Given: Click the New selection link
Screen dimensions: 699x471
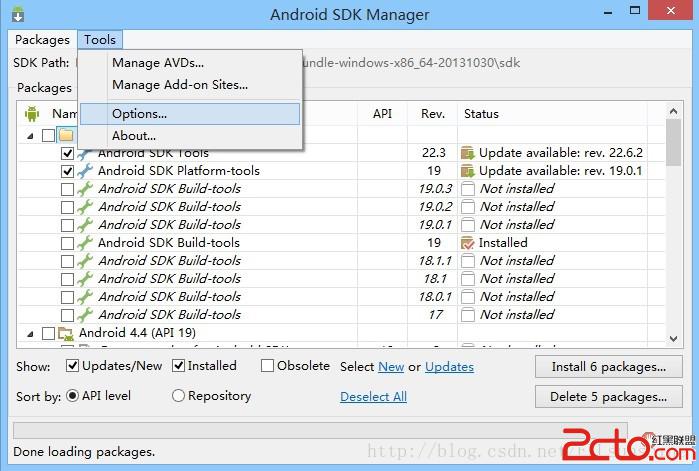Looking at the screenshot, I should pyautogui.click(x=391, y=367).
